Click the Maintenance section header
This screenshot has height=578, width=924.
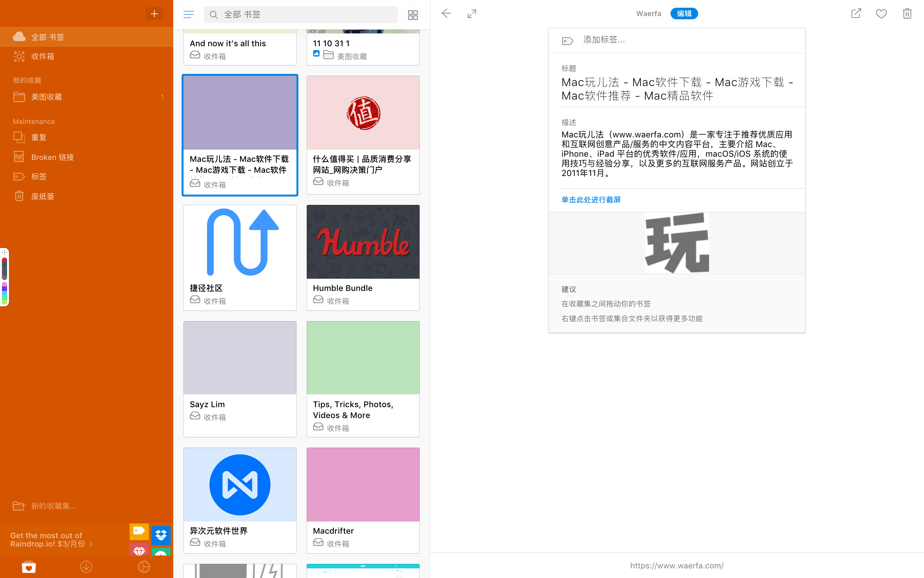34,121
